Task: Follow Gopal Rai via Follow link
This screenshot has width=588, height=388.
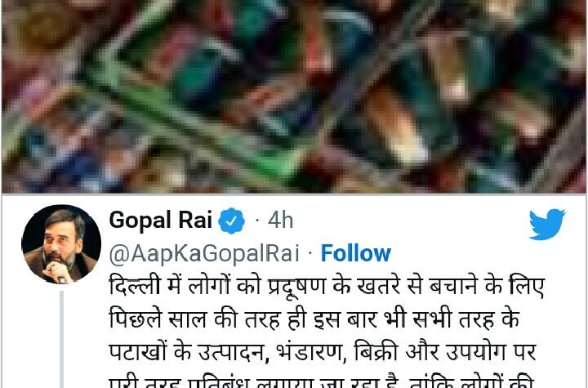Action: click(x=356, y=253)
